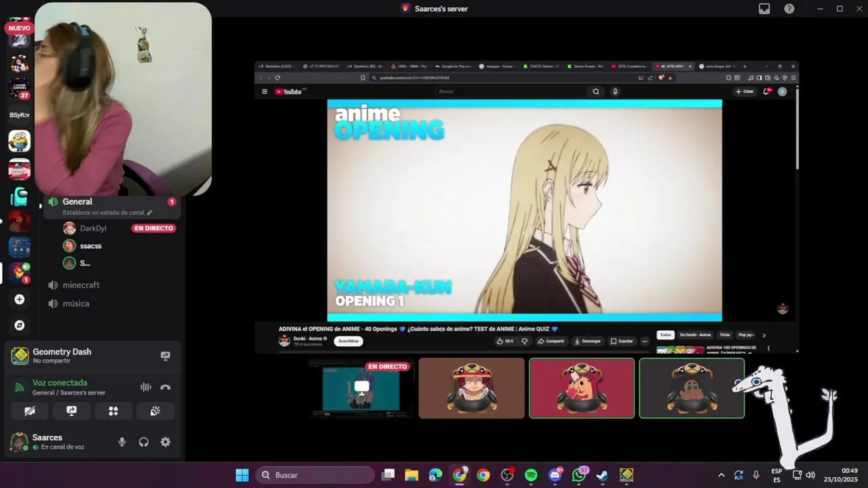Screen dimensions: 868x488
Task: Click YouTube Crear button
Action: [745, 91]
